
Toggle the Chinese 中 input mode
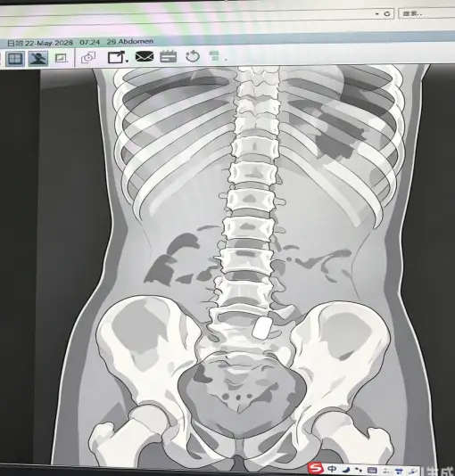(x=332, y=469)
